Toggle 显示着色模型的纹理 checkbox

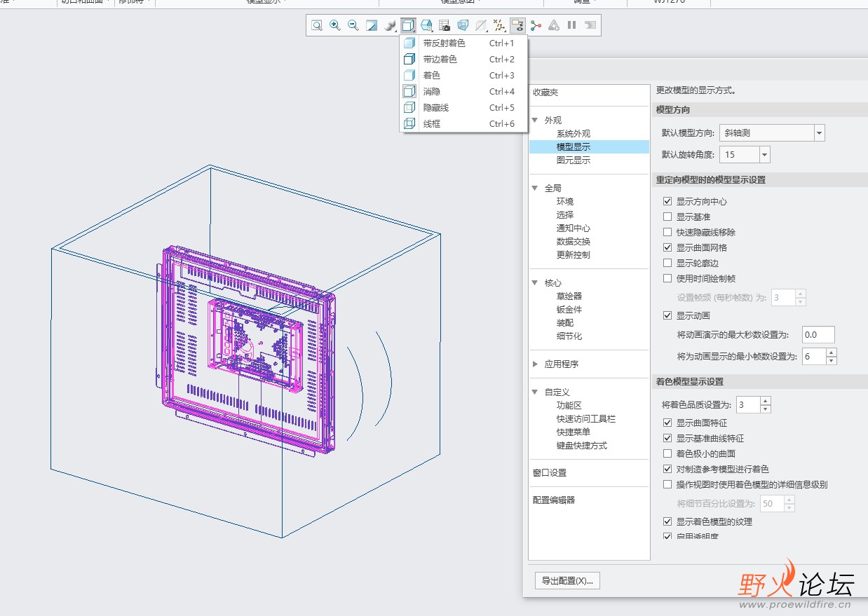(667, 522)
